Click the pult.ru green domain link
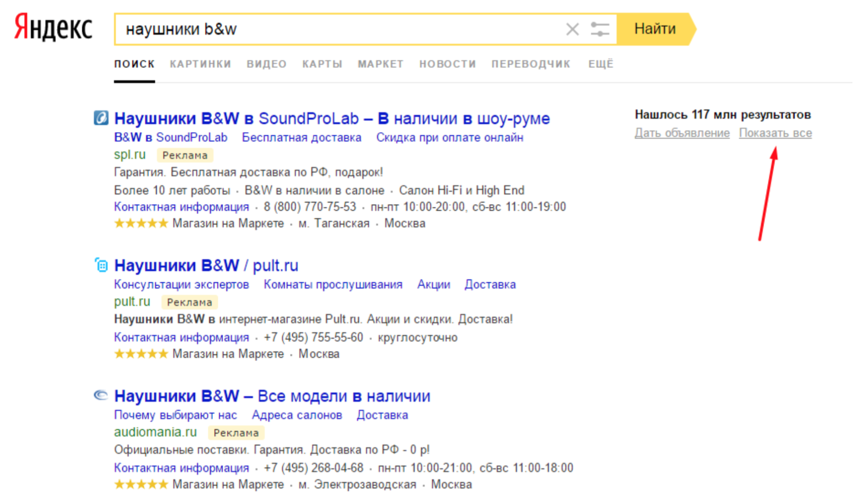The height and width of the screenshot is (504, 864). (132, 302)
